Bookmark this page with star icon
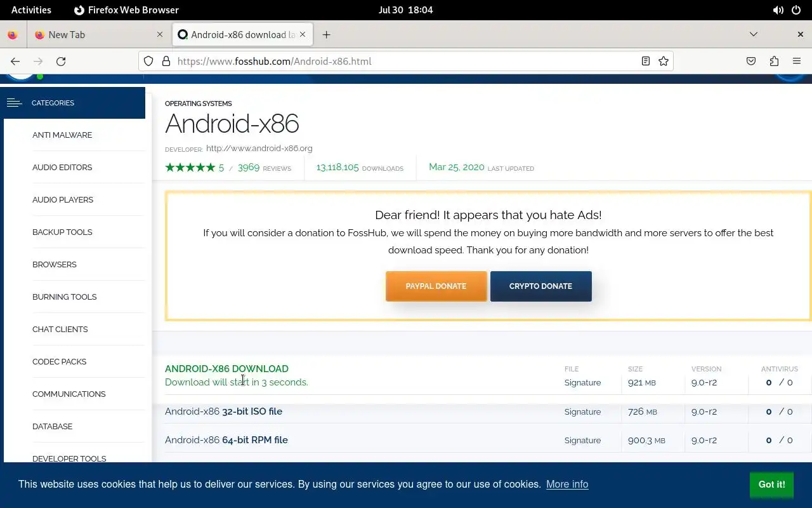 coord(664,62)
